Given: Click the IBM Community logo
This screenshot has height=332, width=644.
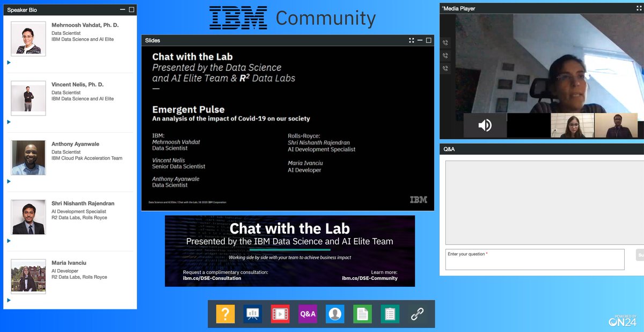Looking at the screenshot, I should 292,18.
